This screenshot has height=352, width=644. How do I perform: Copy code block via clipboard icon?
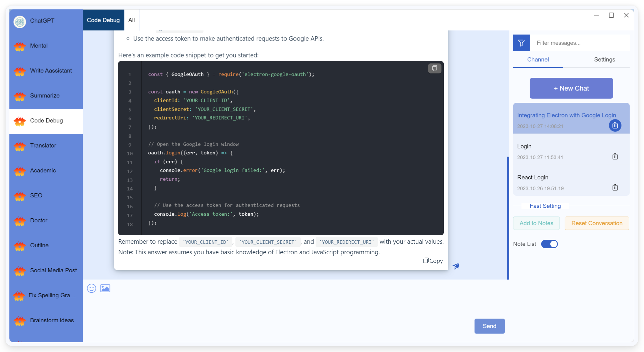435,68
